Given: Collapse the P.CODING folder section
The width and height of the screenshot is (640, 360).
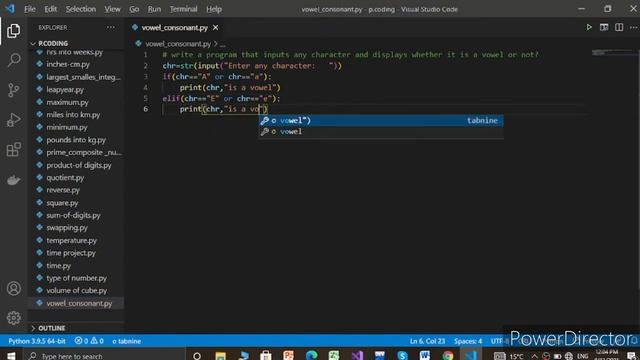Looking at the screenshot, I should point(53,43).
